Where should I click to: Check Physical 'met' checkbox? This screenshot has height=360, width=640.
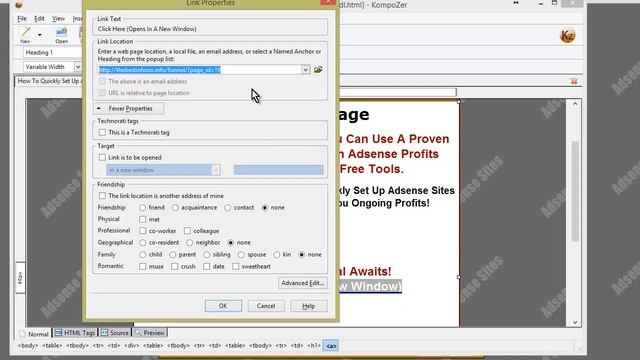142,219
